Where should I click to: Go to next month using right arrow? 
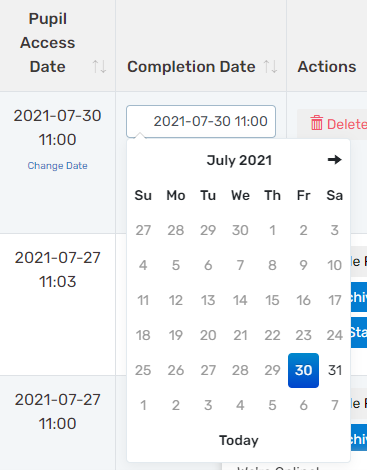[x=334, y=160]
